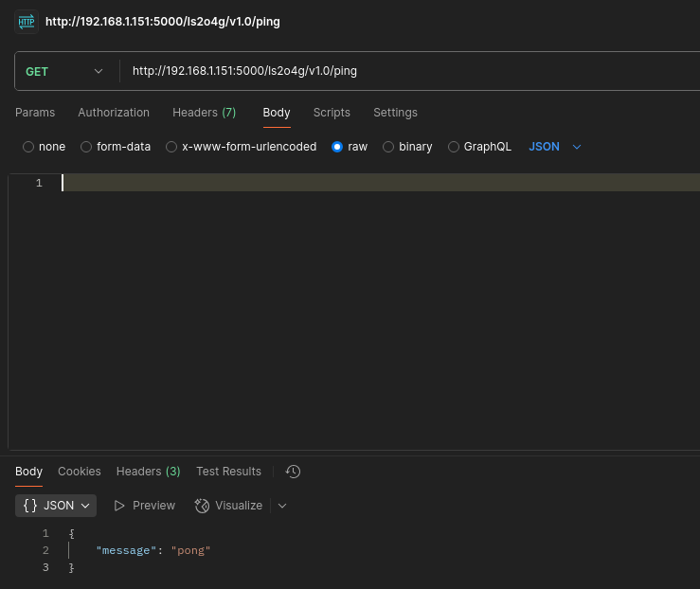Open the response JSON format dropdown

56,506
